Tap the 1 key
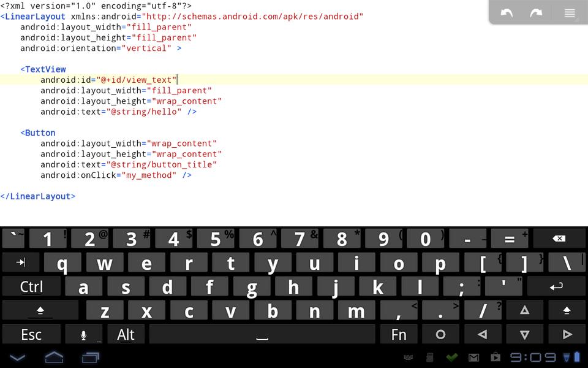Viewport: 588px width, 368px height. tap(48, 239)
